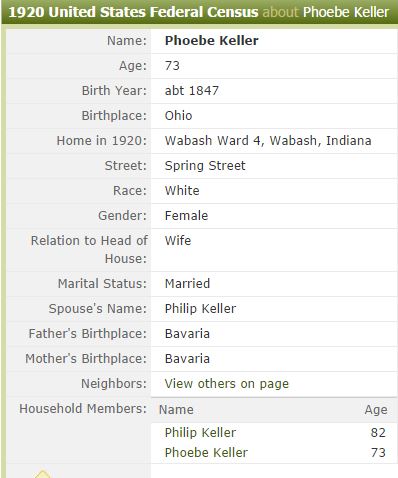The height and width of the screenshot is (478, 398).
Task: Click the birth year value abt 1847
Action: pyautogui.click(x=192, y=91)
